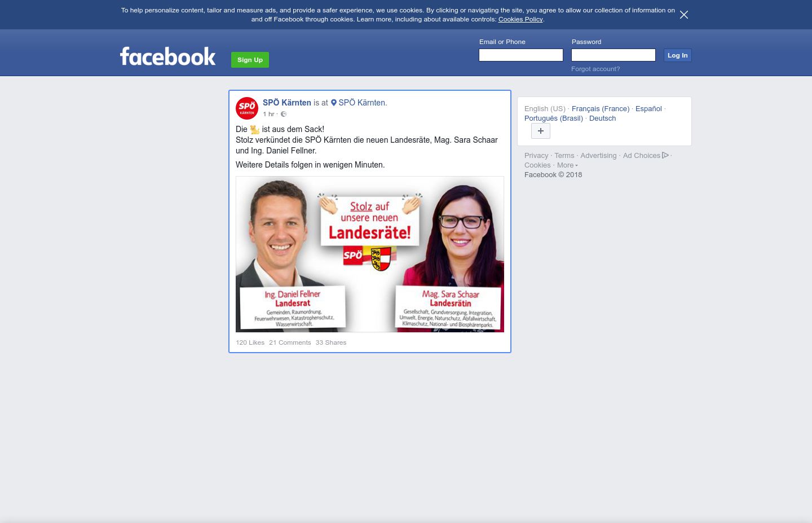Expand the More footer dropdown
812x523 pixels.
click(x=567, y=165)
